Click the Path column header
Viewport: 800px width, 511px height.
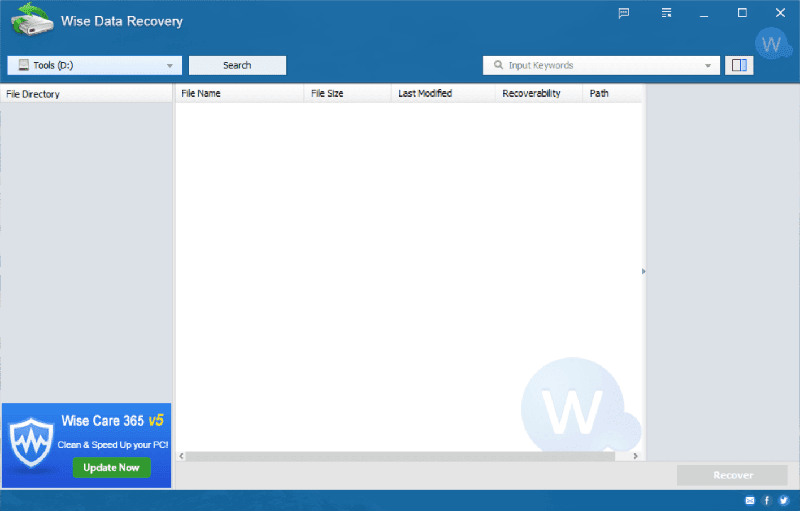(x=612, y=93)
